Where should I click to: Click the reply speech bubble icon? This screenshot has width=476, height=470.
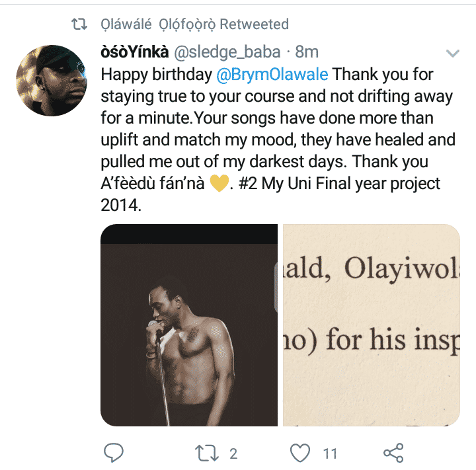coord(114,453)
